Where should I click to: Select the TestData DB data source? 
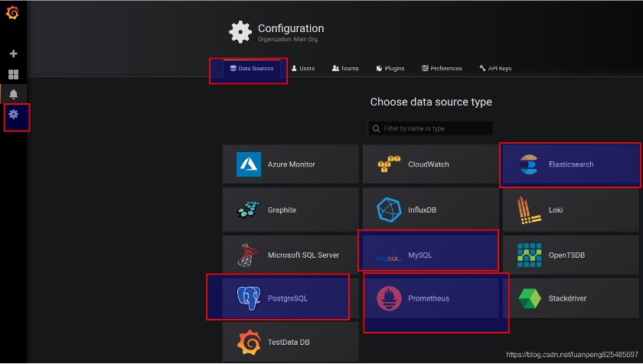click(x=290, y=343)
